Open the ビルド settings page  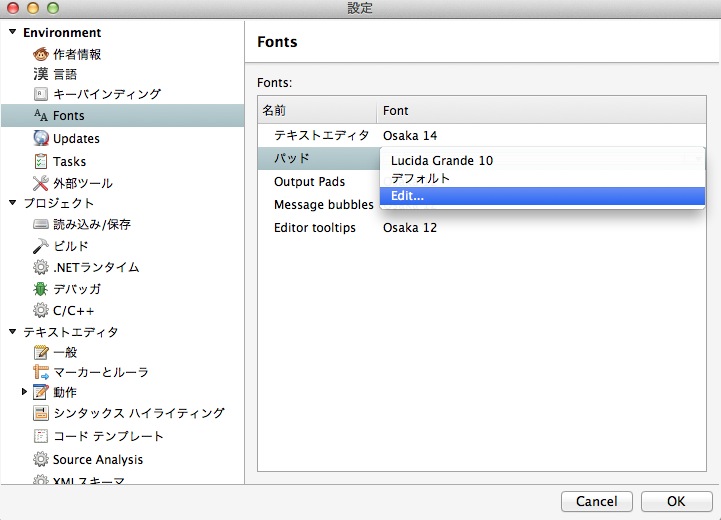(x=71, y=246)
